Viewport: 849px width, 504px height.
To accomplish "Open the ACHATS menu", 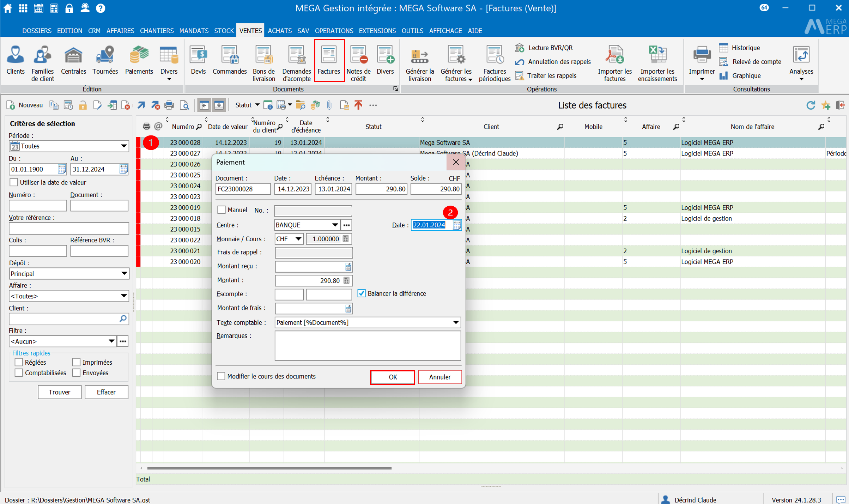I will (280, 31).
